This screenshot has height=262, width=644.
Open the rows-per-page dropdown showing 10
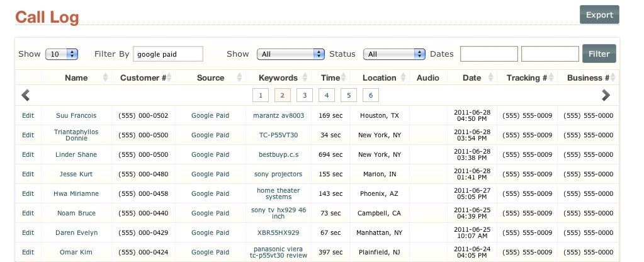[x=62, y=54]
